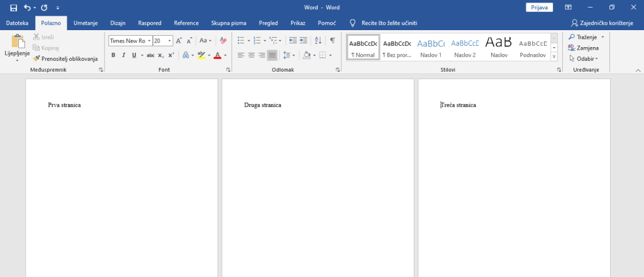Image resolution: width=644 pixels, height=277 pixels.
Task: Open the font name dropdown
Action: (x=149, y=41)
